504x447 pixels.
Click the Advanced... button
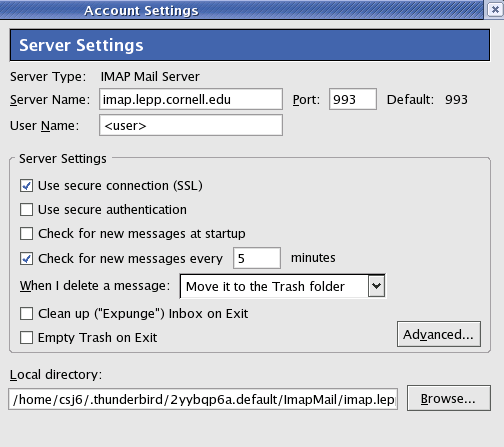coord(439,334)
